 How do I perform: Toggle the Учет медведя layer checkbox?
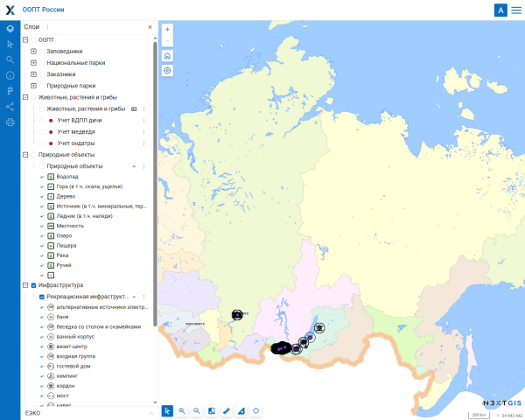tap(41, 131)
